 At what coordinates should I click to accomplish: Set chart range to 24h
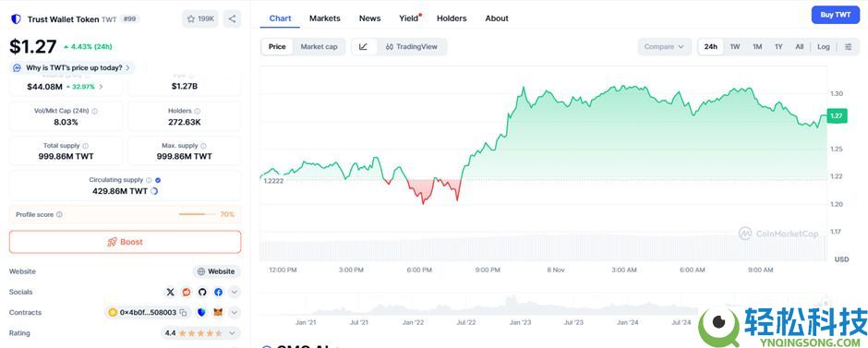(711, 47)
